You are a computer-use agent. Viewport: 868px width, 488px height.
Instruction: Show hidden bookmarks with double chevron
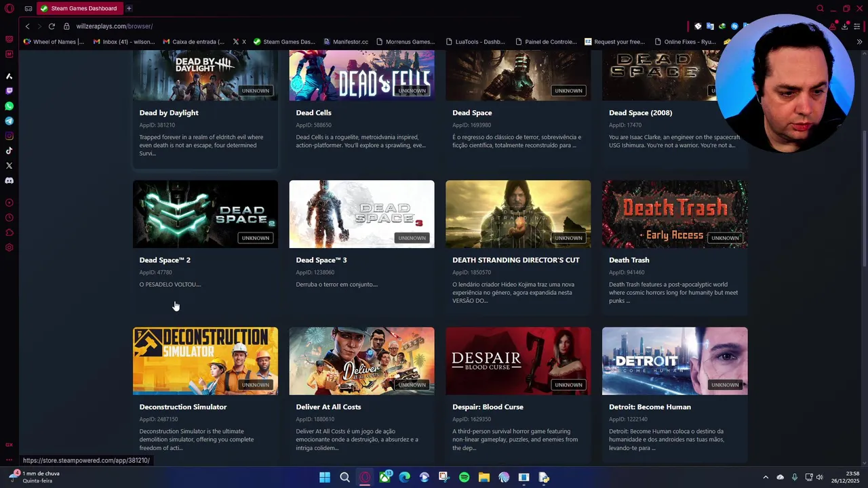pos(859,41)
